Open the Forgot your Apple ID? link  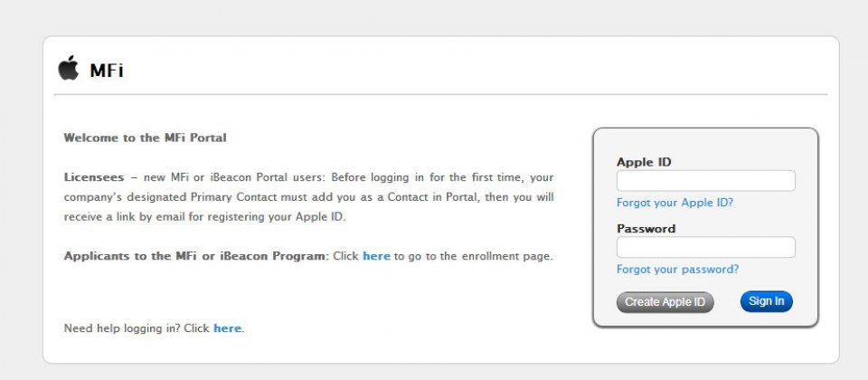pos(675,203)
